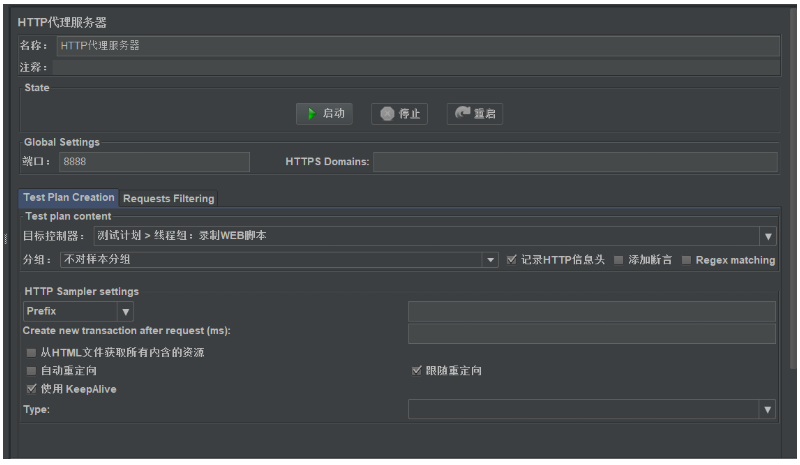Switch to the Test Plan Creation tab
Image resolution: width=800 pixels, height=465 pixels.
(x=68, y=198)
